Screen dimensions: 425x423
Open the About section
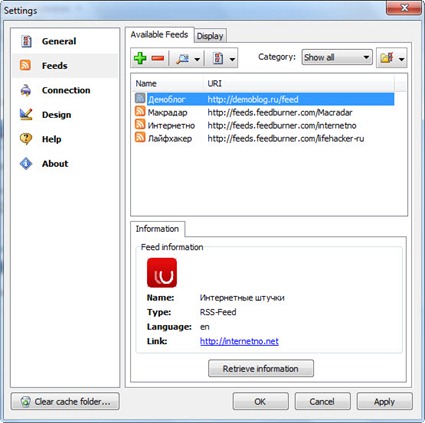[65, 164]
